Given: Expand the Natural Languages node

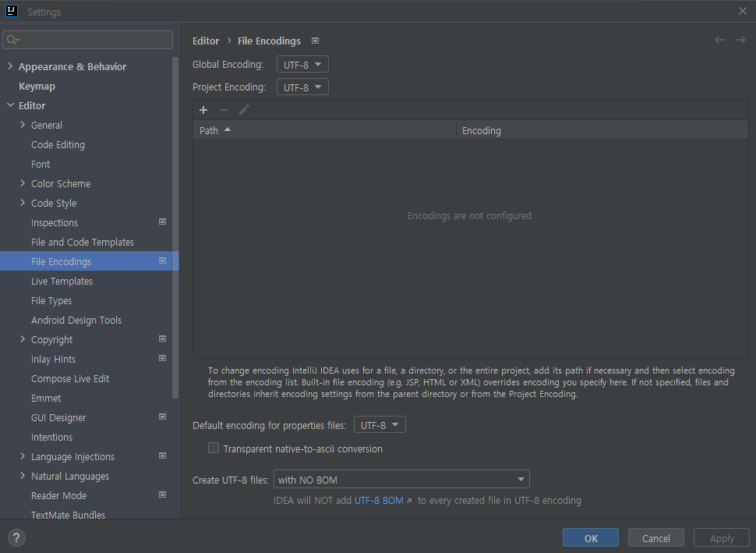Looking at the screenshot, I should (23, 476).
